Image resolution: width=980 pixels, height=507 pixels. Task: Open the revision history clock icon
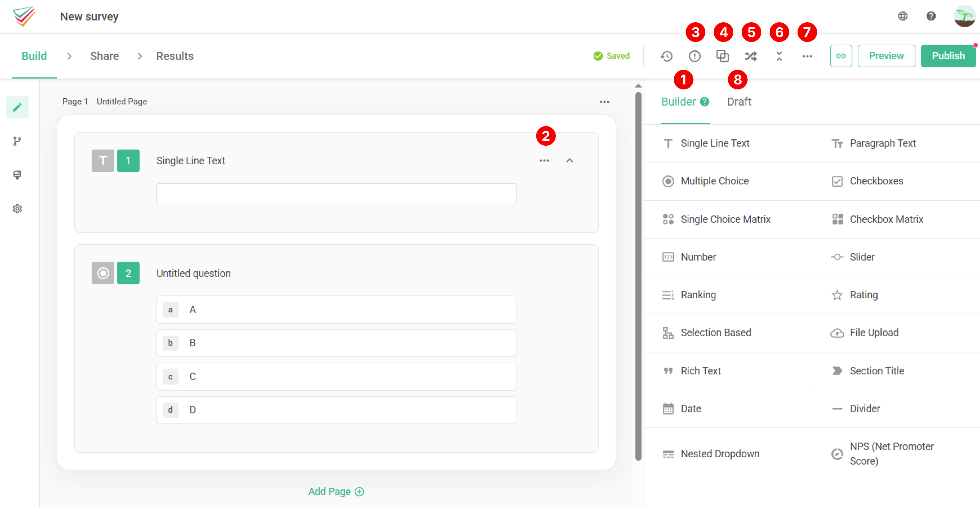tap(667, 56)
